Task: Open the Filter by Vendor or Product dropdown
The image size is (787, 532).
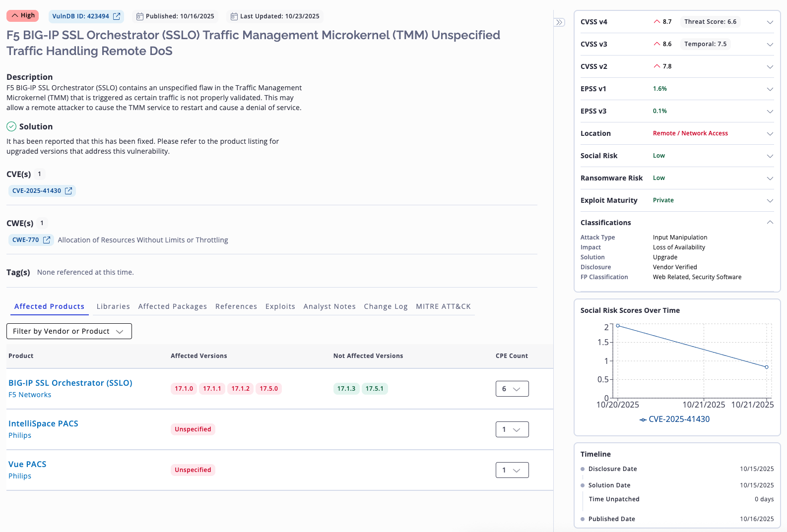Action: tap(69, 331)
